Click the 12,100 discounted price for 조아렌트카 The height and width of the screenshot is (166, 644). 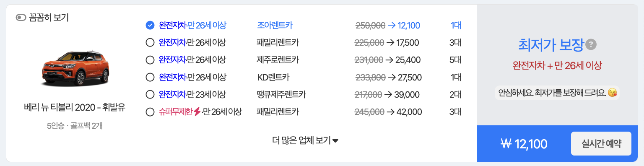(x=409, y=26)
